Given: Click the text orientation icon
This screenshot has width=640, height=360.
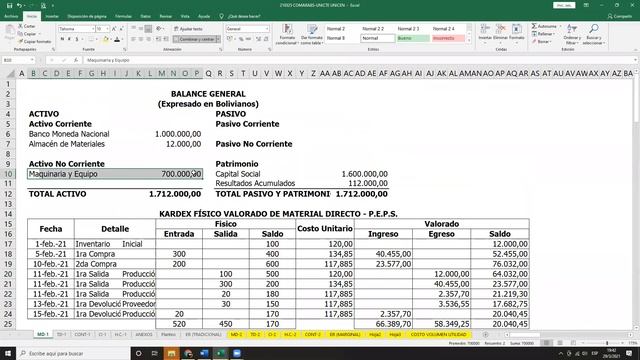Looking at the screenshot, I should (159, 29).
